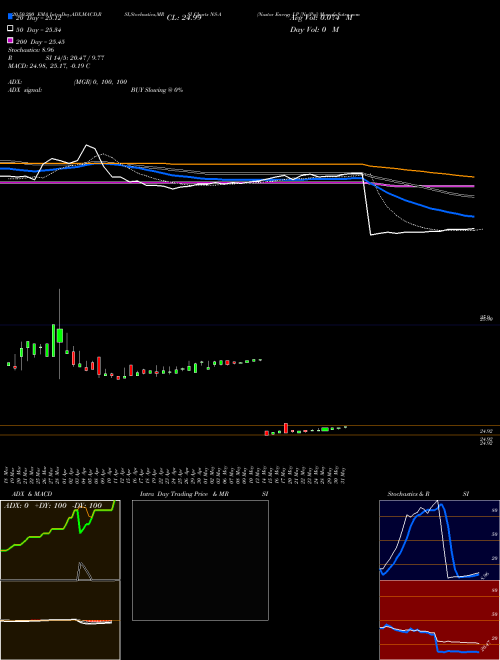This screenshot has height=660, width=500.
Task: Click the 'MACD: 24.98, 25.17, -0.19 C' reading
Action: click(49, 66)
